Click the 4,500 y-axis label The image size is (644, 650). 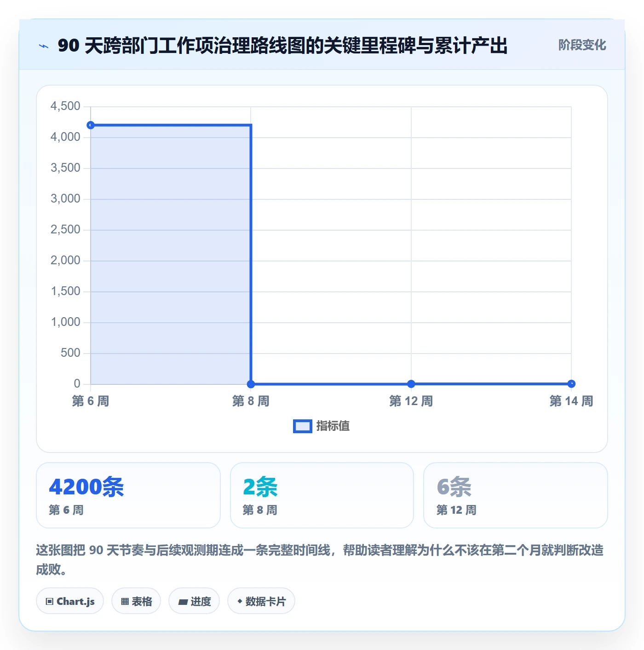click(x=65, y=106)
